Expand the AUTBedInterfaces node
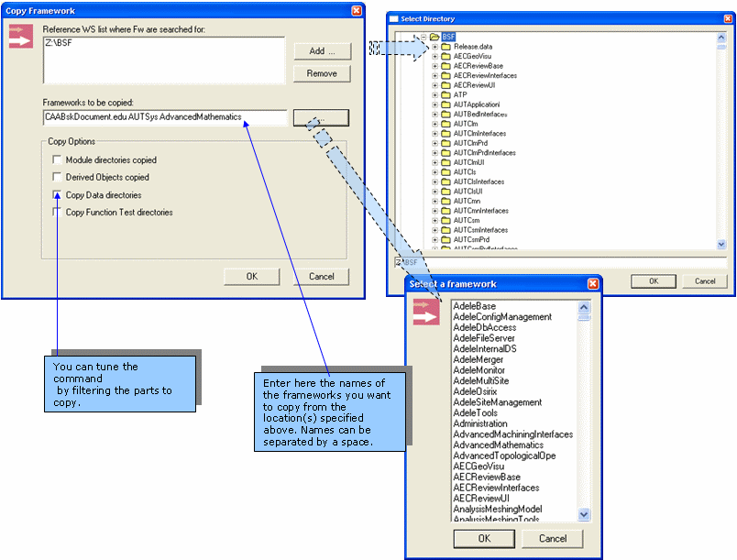 pos(434,115)
